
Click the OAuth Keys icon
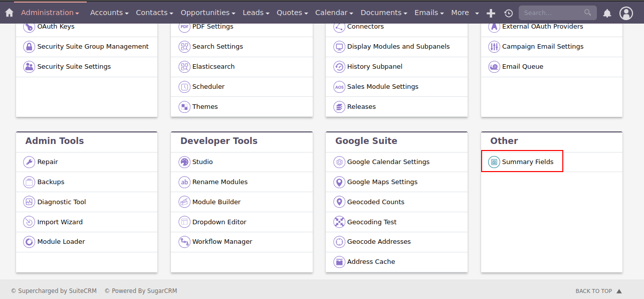tap(29, 27)
